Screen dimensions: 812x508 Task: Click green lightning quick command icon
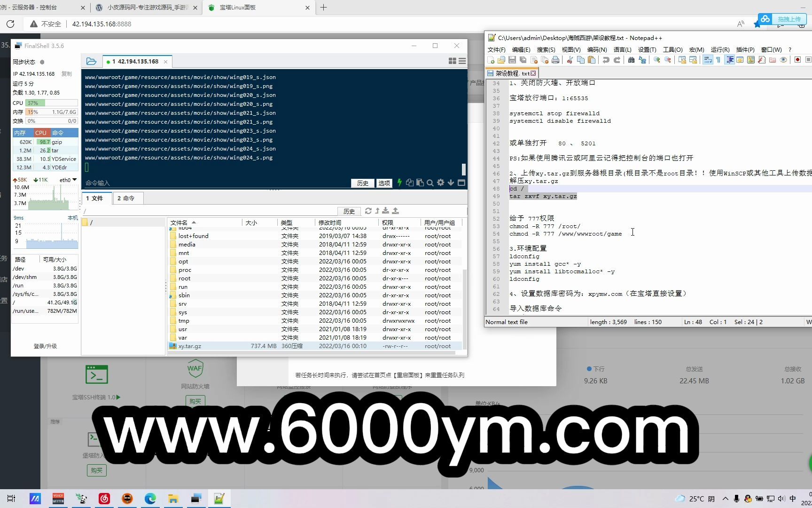click(399, 183)
